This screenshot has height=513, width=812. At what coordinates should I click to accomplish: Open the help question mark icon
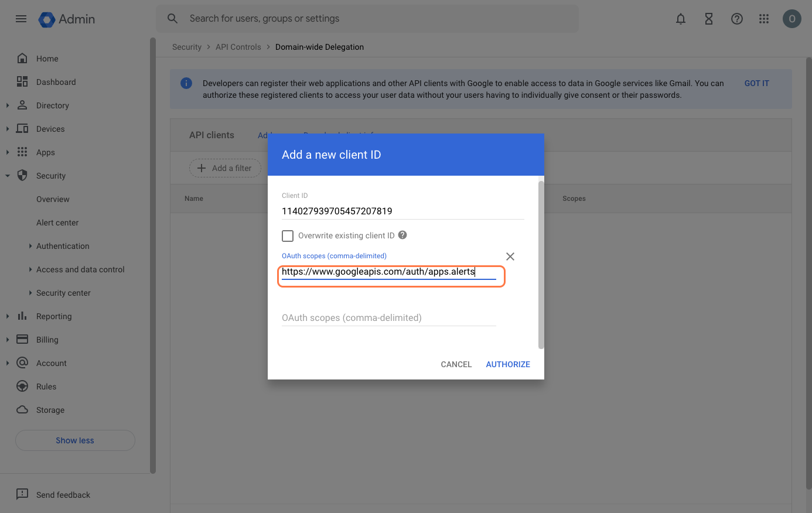pyautogui.click(x=736, y=19)
